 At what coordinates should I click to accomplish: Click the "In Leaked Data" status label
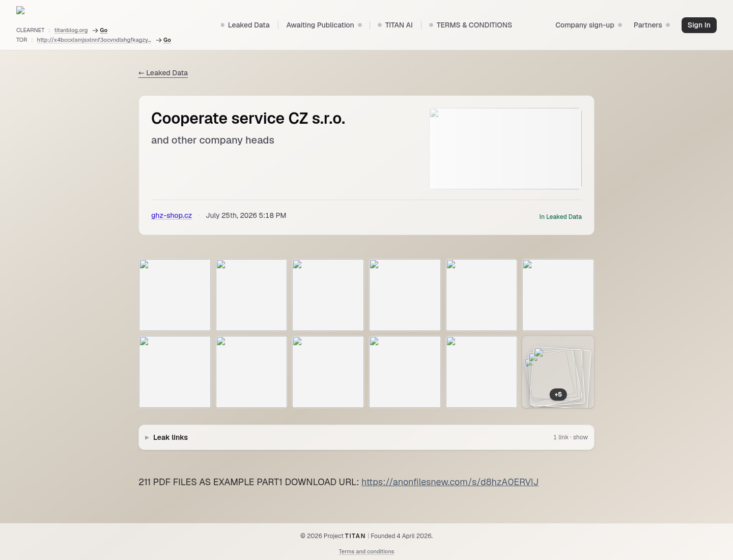[560, 217]
